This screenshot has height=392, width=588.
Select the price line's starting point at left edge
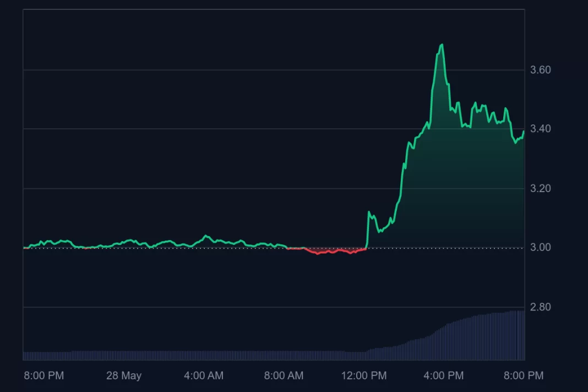pos(24,248)
